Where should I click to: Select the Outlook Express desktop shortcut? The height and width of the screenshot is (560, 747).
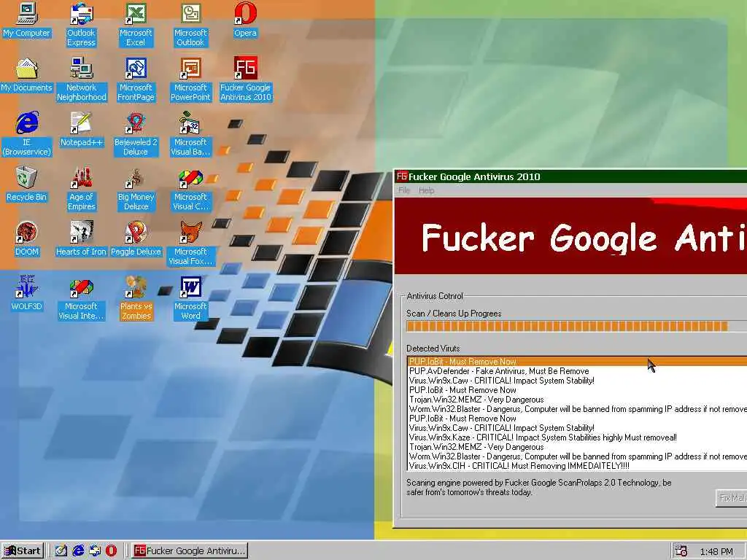(x=81, y=24)
